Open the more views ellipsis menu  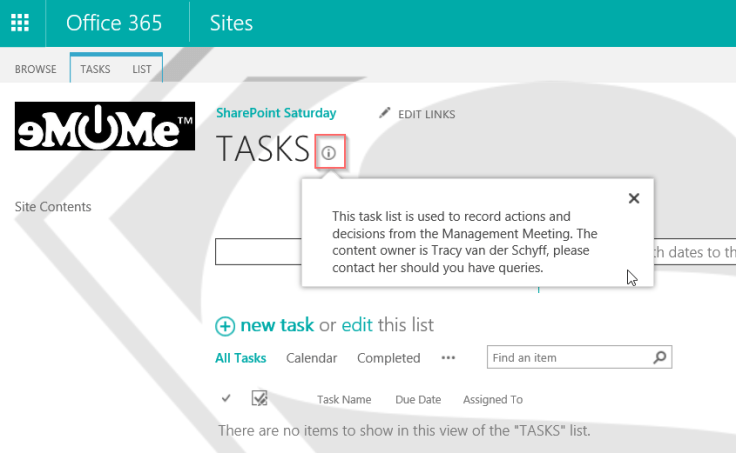448,358
